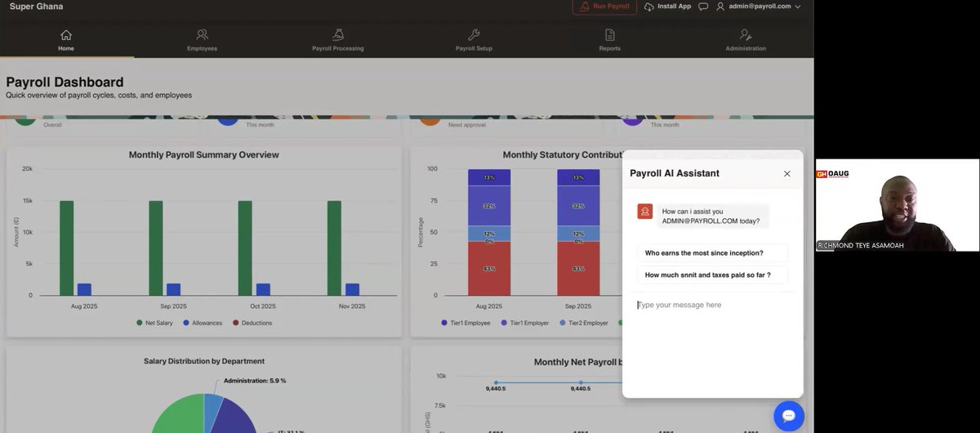Open the Employees tab
The height and width of the screenshot is (433, 980).
(202, 40)
